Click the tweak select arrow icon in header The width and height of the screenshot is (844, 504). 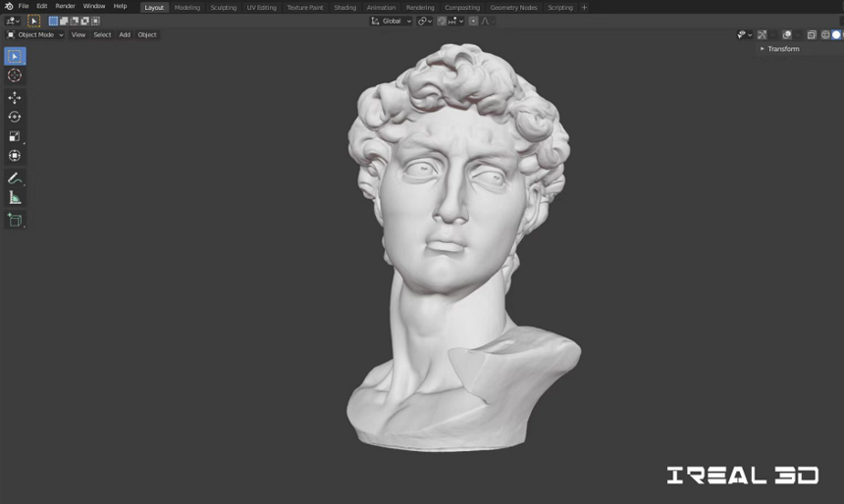[x=33, y=21]
